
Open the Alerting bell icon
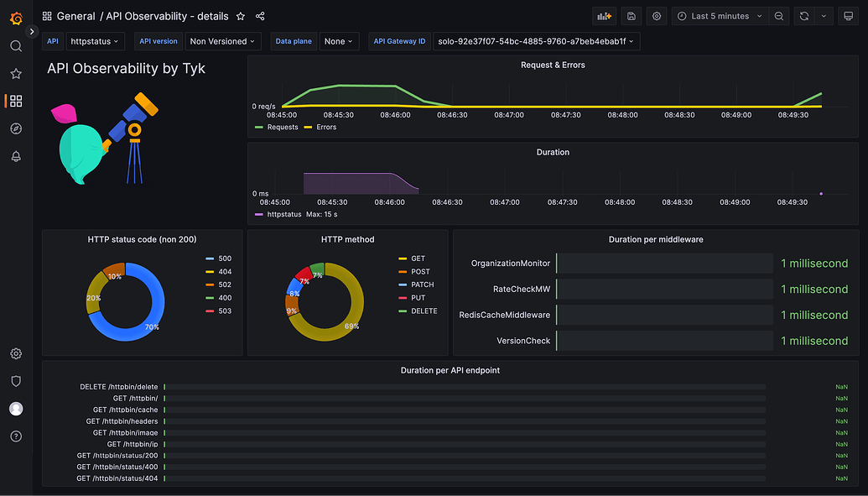[x=15, y=156]
